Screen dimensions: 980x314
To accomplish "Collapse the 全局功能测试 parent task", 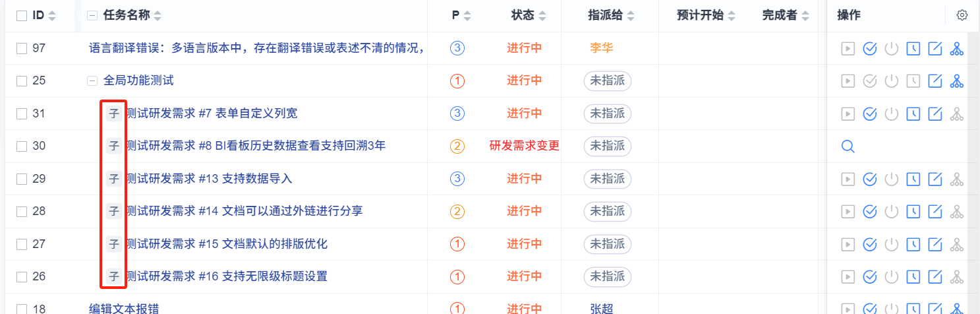I will tap(92, 81).
